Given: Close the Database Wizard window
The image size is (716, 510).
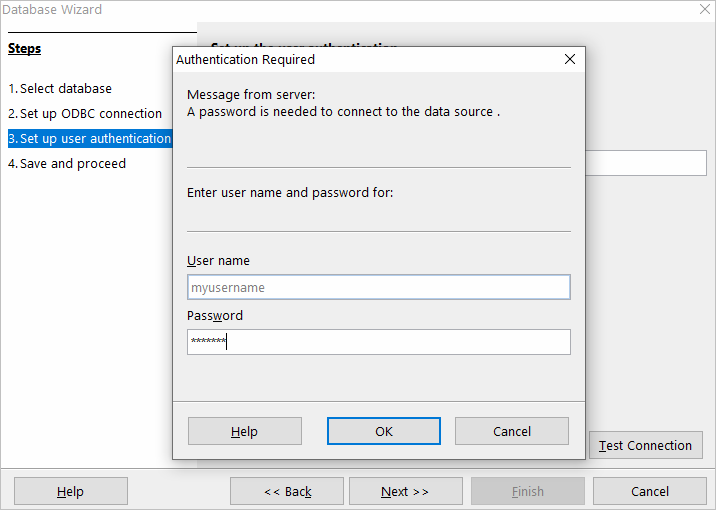Looking at the screenshot, I should coord(704,10).
